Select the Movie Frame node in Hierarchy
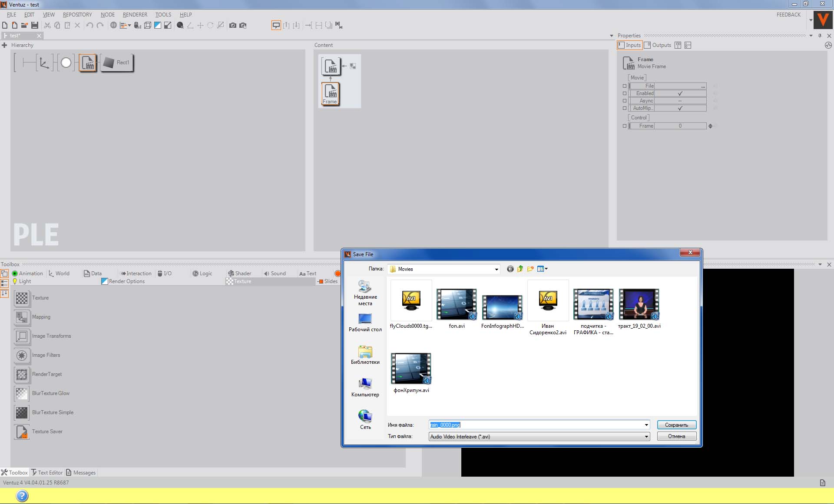 tap(88, 63)
